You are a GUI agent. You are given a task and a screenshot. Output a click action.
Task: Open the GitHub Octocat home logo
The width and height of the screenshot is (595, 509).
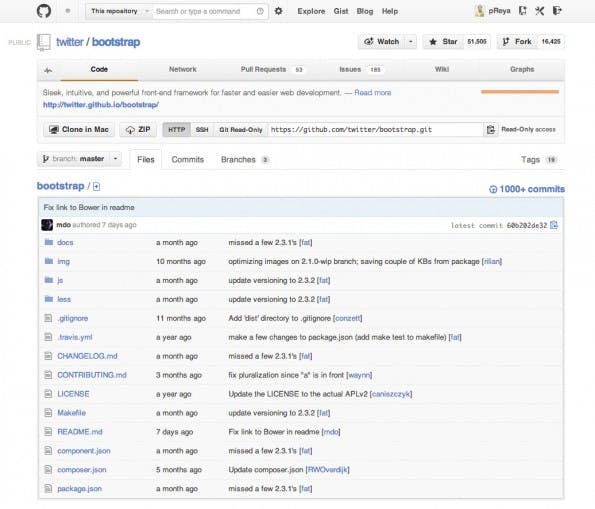click(x=44, y=11)
